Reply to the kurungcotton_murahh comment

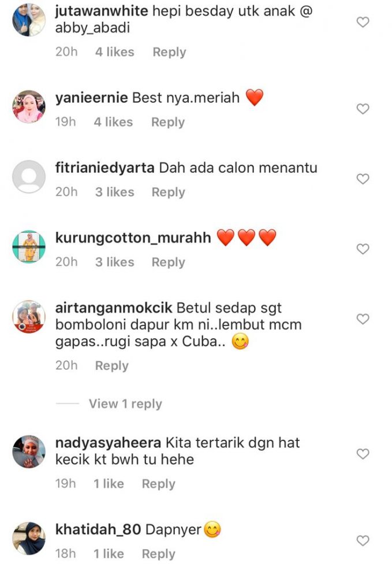(x=168, y=262)
